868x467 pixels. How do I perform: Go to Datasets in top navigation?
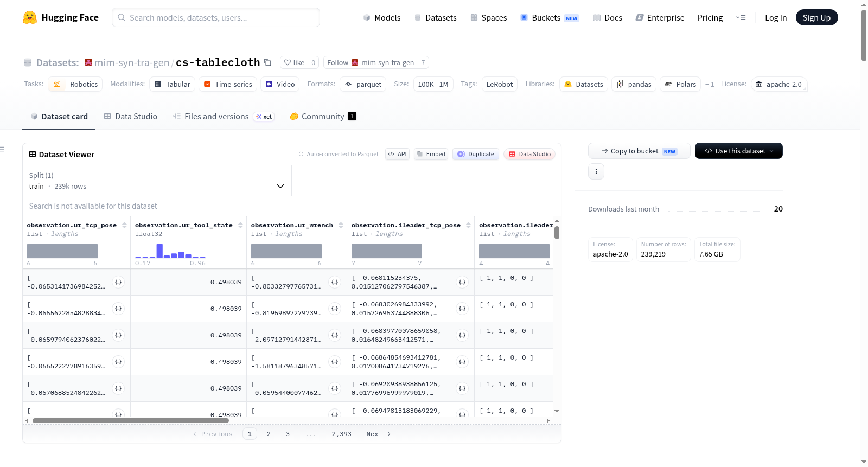435,18
